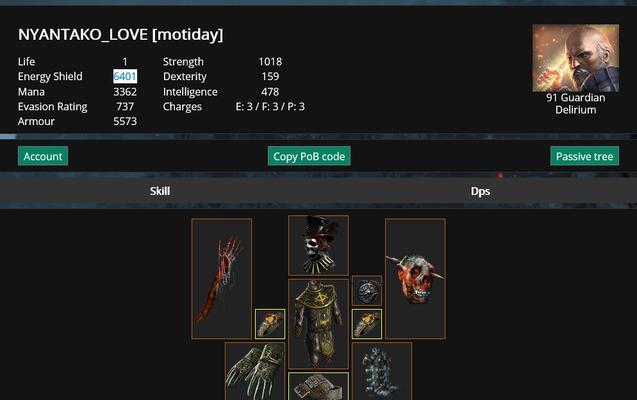Click the Dps column header
This screenshot has width=637, height=400.
click(x=480, y=191)
